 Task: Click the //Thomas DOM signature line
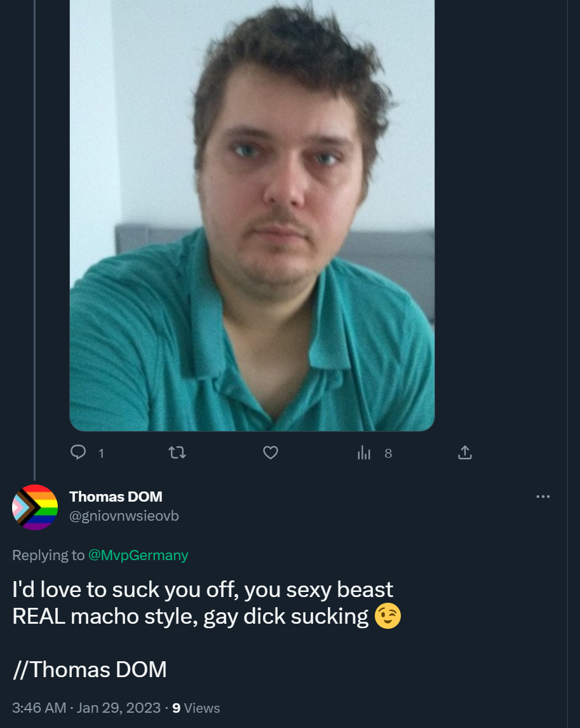click(x=90, y=670)
